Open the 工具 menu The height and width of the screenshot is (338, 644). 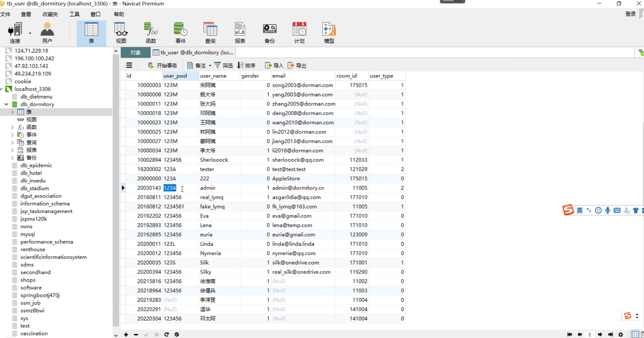click(74, 14)
